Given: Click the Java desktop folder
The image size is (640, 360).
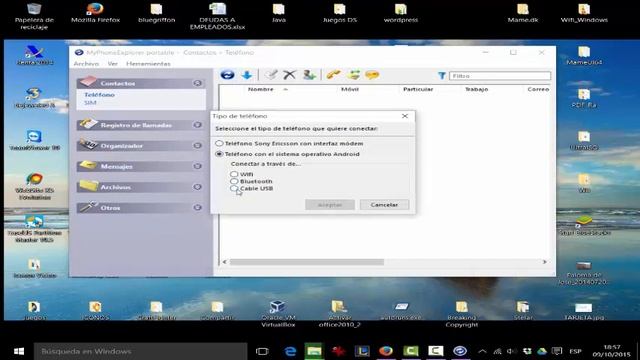Looking at the screenshot, I should pyautogui.click(x=279, y=12).
